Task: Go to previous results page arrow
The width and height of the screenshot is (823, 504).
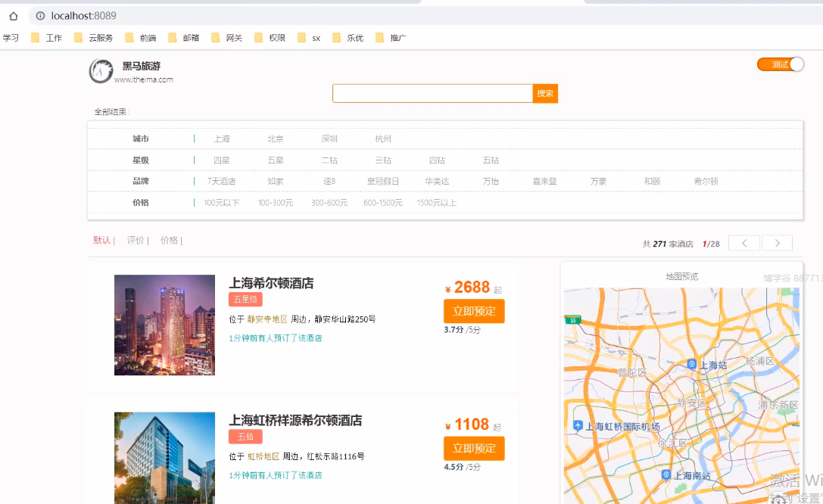Action: pos(744,243)
